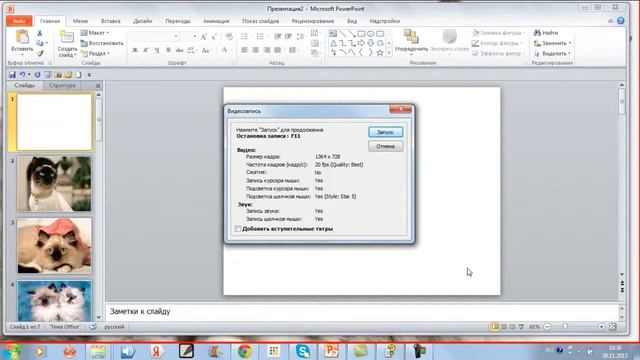
Task: Align text right in paragraph group
Action: point(267,50)
